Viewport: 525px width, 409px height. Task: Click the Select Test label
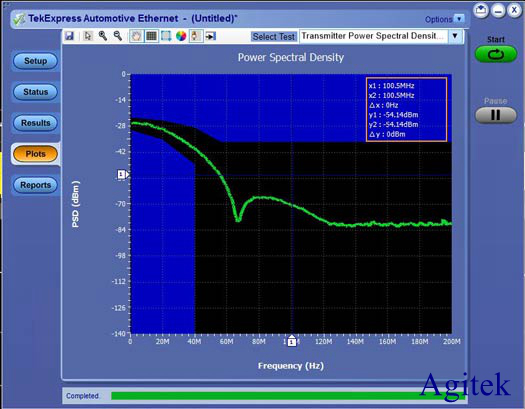point(274,36)
